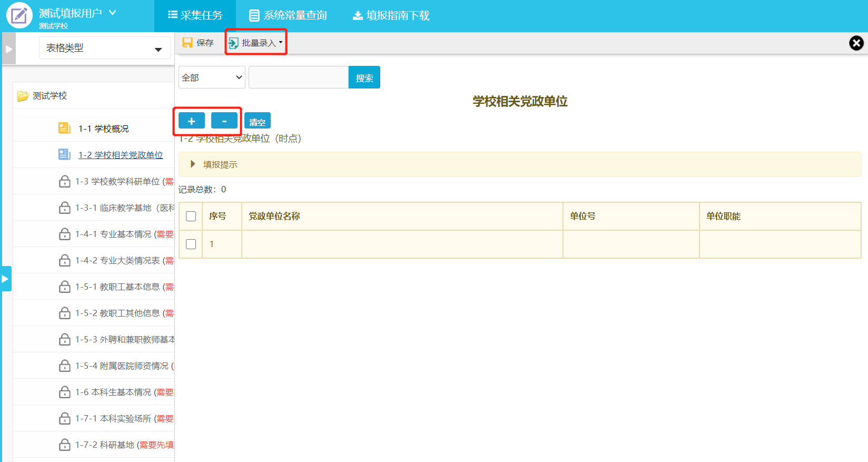Click the blue side panel arrow handle
868x462 pixels.
click(6, 279)
